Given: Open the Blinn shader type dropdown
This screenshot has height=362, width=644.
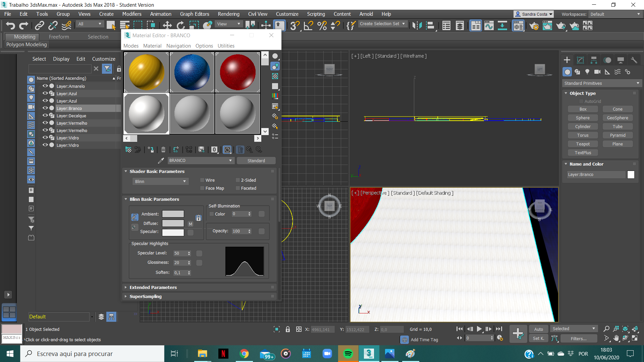Looking at the screenshot, I should point(160,181).
